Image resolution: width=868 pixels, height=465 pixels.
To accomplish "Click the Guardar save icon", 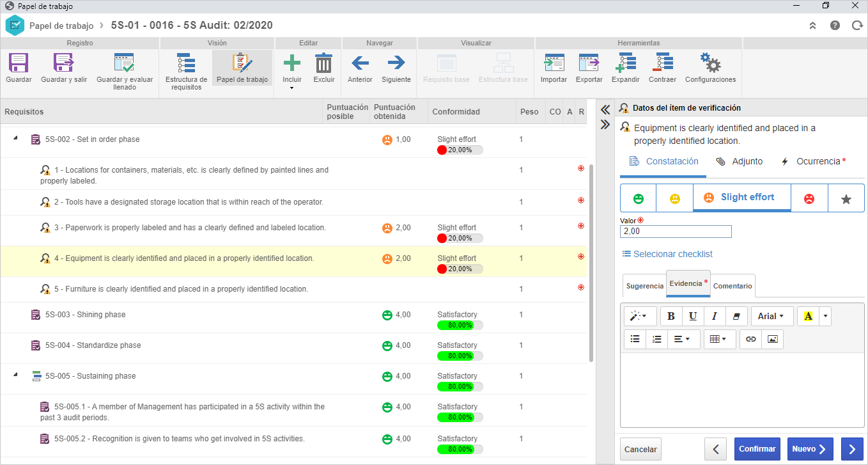I will pyautogui.click(x=19, y=63).
